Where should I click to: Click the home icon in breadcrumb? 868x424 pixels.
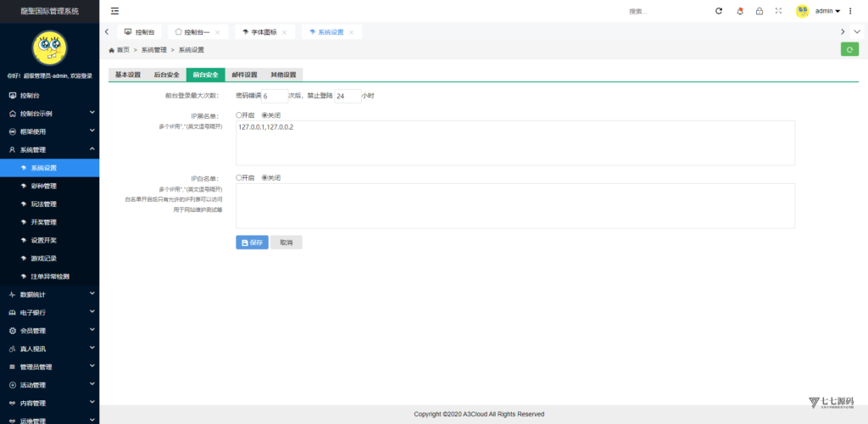coord(112,50)
